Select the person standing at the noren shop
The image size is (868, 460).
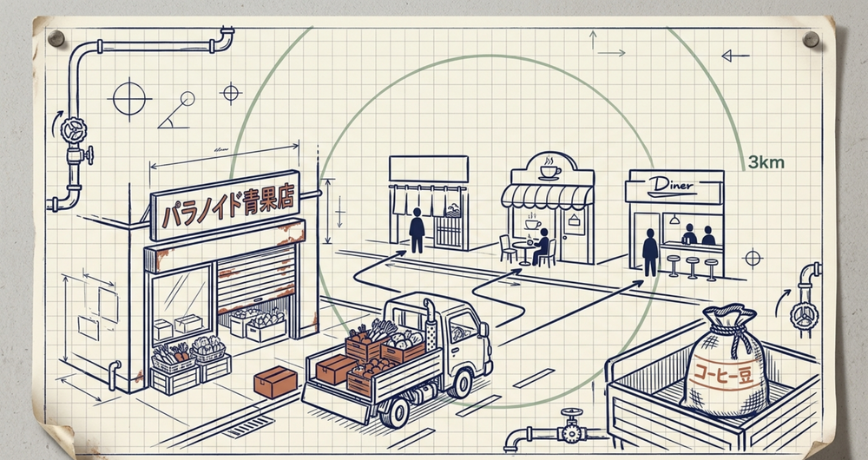(x=417, y=230)
